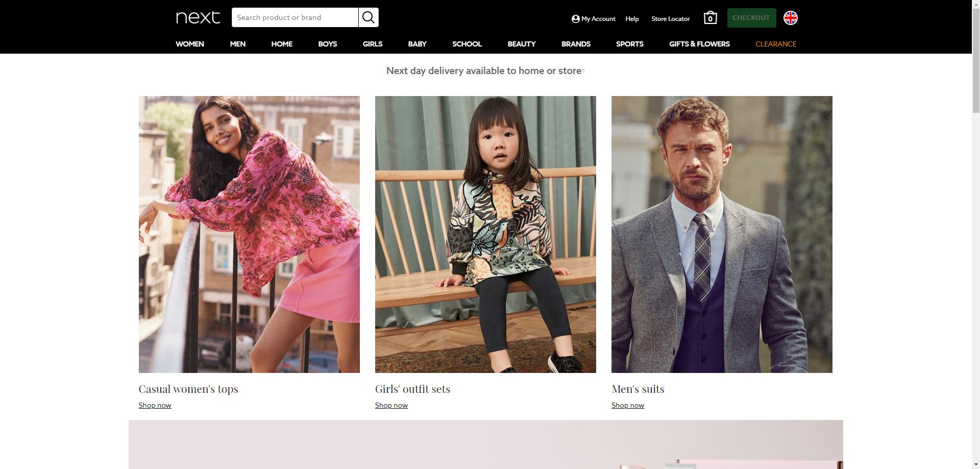
Task: Open the Beauty menu
Action: (x=521, y=44)
